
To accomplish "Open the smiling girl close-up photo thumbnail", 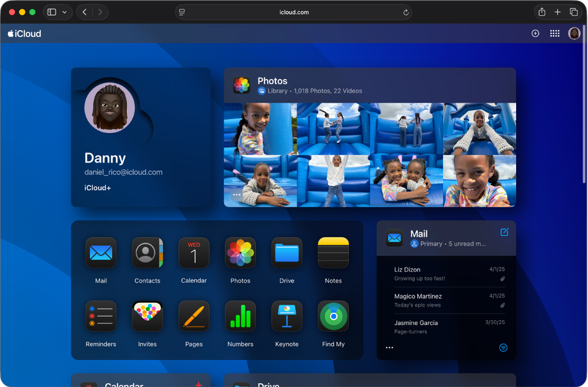I will [480, 181].
